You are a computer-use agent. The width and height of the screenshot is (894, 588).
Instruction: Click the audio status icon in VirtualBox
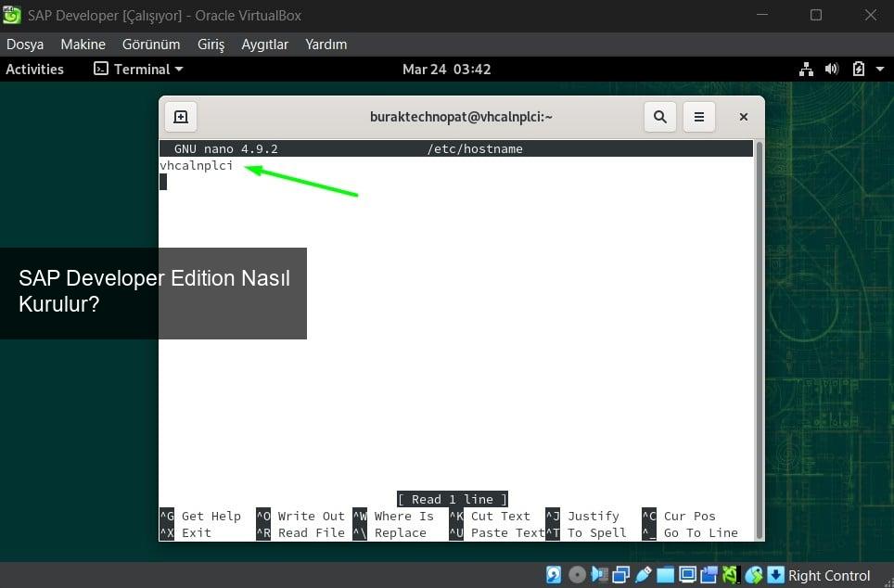[x=599, y=575]
